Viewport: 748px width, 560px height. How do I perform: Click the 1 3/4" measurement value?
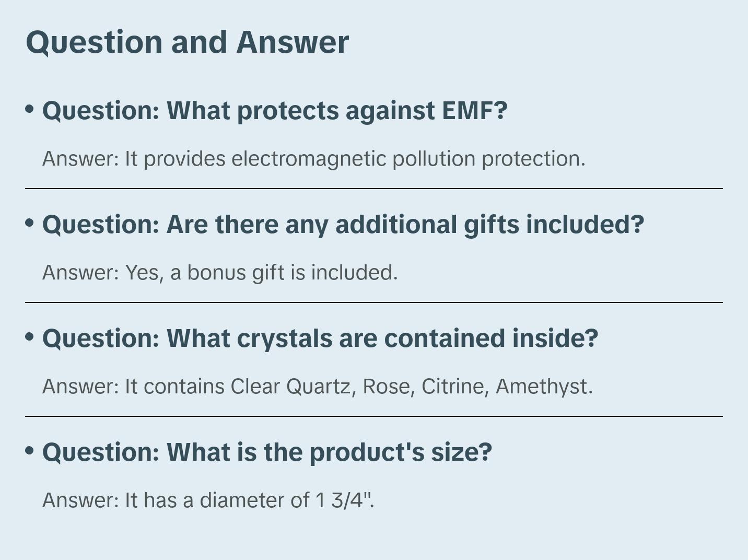tap(344, 500)
